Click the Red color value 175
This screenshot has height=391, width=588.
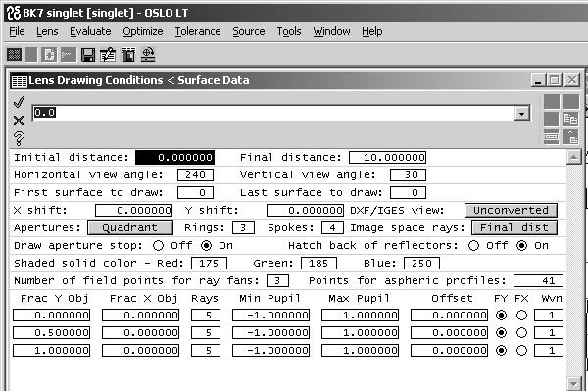point(210,264)
